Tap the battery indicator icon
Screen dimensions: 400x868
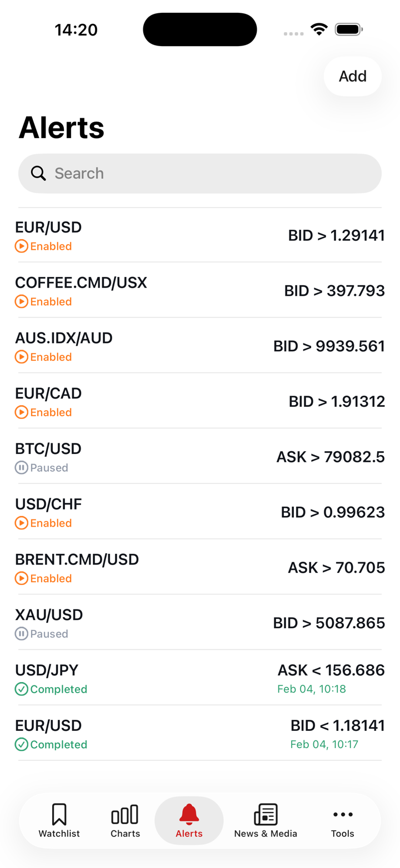(x=349, y=29)
